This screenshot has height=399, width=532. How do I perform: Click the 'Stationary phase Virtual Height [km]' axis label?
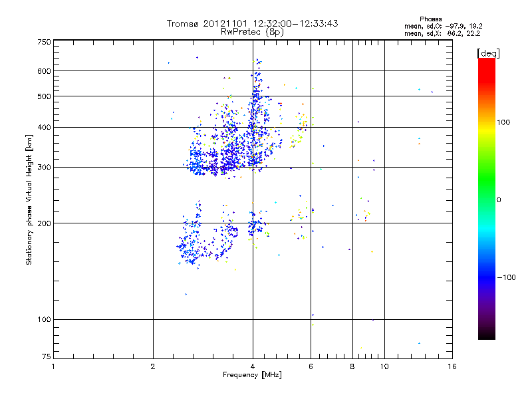29,199
